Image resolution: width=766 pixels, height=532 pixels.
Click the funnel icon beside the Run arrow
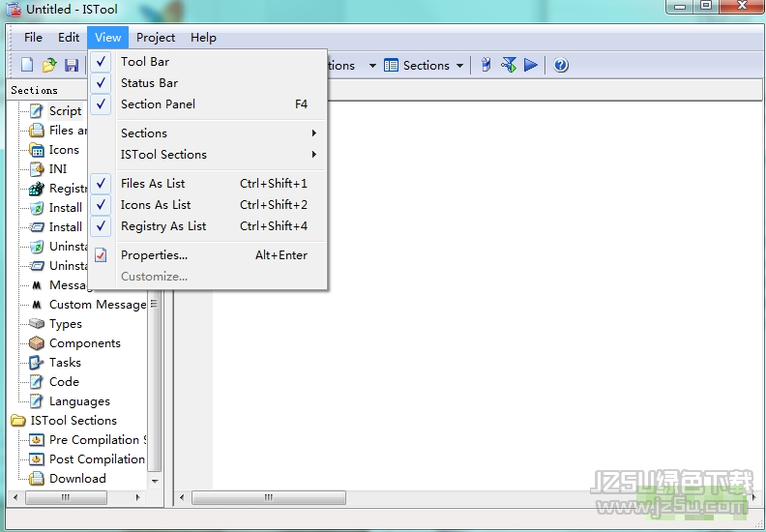pos(509,65)
